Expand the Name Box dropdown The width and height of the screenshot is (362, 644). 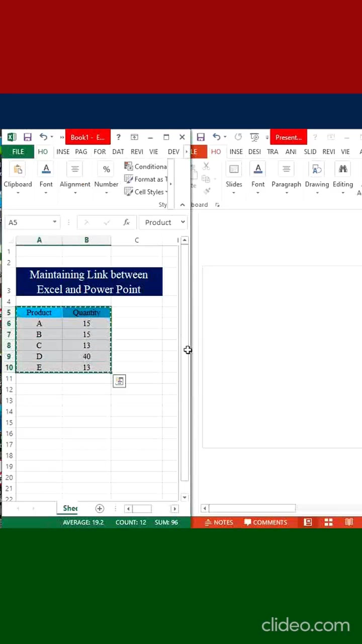pyautogui.click(x=54, y=222)
